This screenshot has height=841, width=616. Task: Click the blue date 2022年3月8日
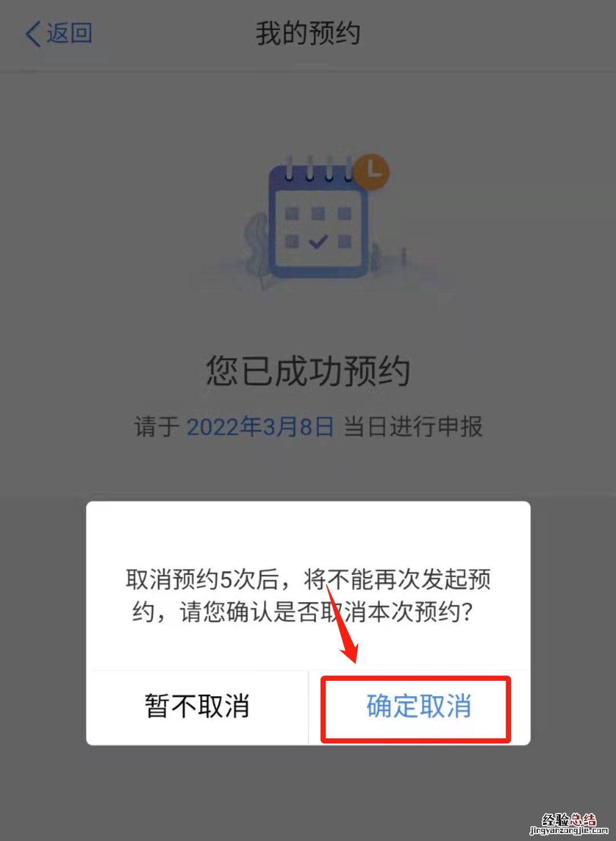pos(260,426)
